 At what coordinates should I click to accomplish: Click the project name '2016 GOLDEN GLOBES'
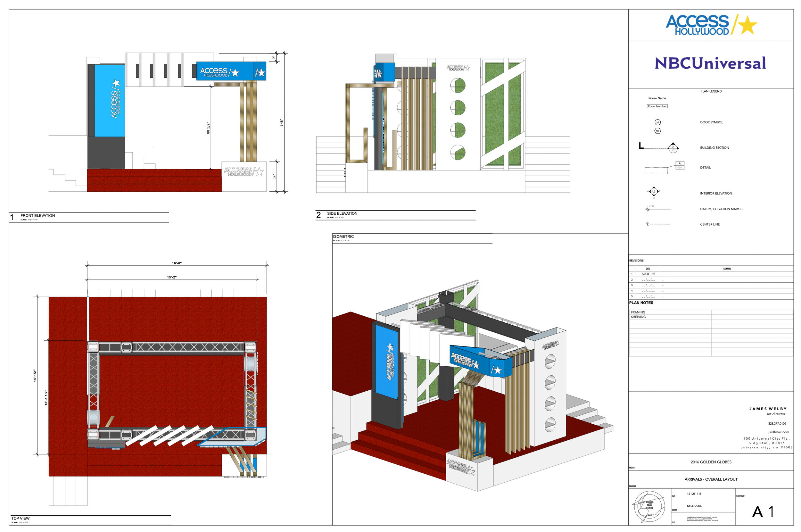(711, 462)
